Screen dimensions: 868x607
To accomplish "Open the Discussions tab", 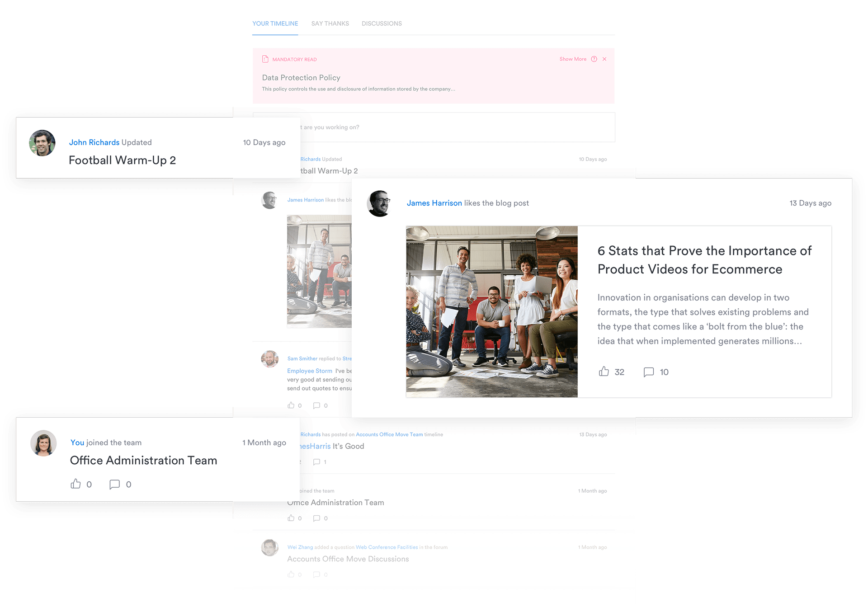I will [x=382, y=23].
